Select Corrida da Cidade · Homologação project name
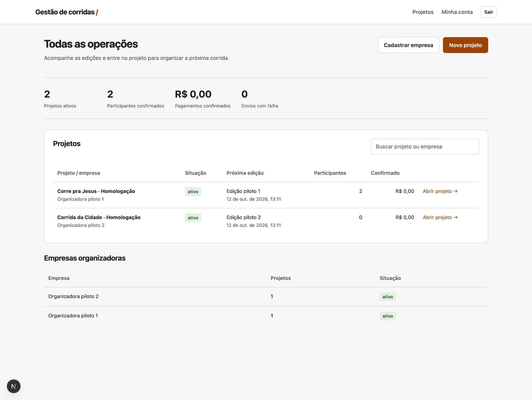 (99, 217)
